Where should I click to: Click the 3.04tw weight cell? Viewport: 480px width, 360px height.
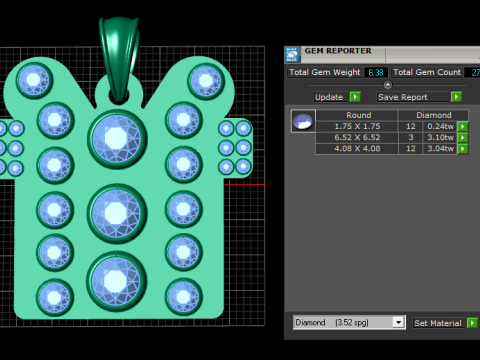[440, 149]
